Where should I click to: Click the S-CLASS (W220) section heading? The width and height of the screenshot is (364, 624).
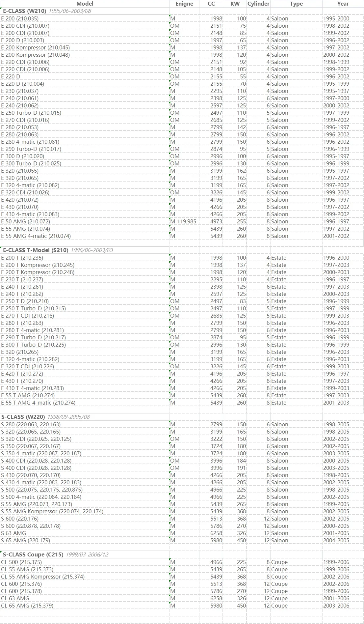tap(24, 417)
